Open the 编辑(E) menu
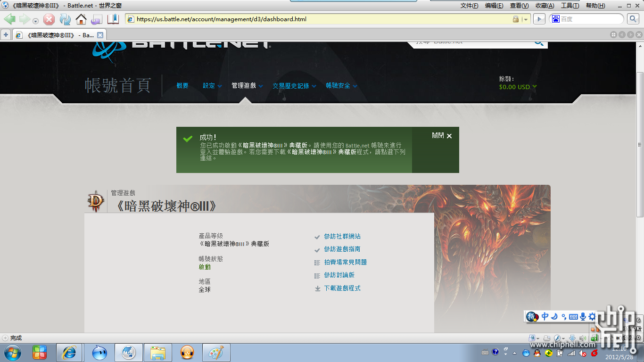This screenshot has width=644, height=362. tap(494, 6)
